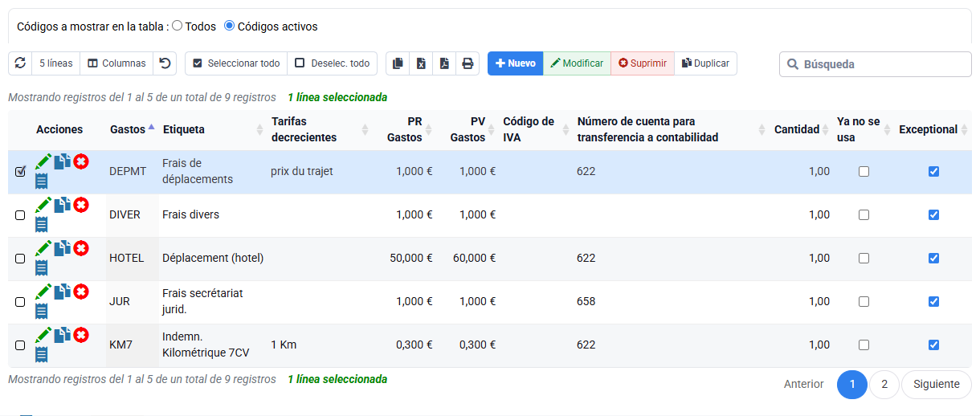This screenshot has width=980, height=416.
Task: Open DEPMT row receipt icon
Action: click(42, 181)
